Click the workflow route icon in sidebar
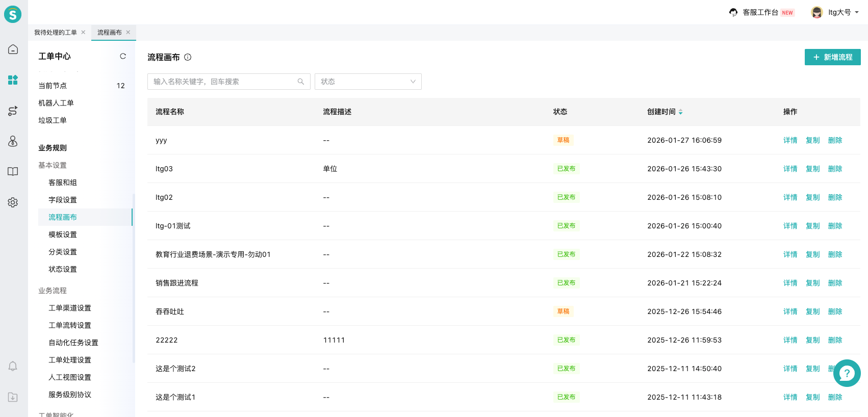Viewport: 868px width, 417px height. pos(13,111)
